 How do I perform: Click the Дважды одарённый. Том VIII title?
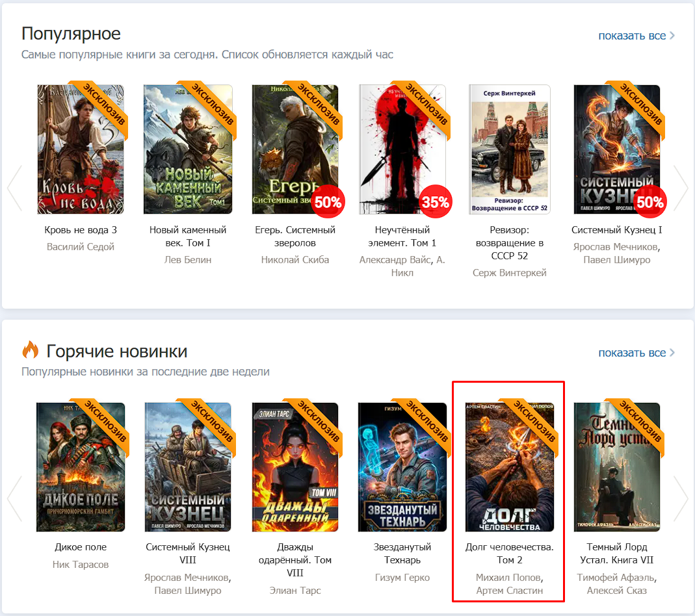point(295,559)
